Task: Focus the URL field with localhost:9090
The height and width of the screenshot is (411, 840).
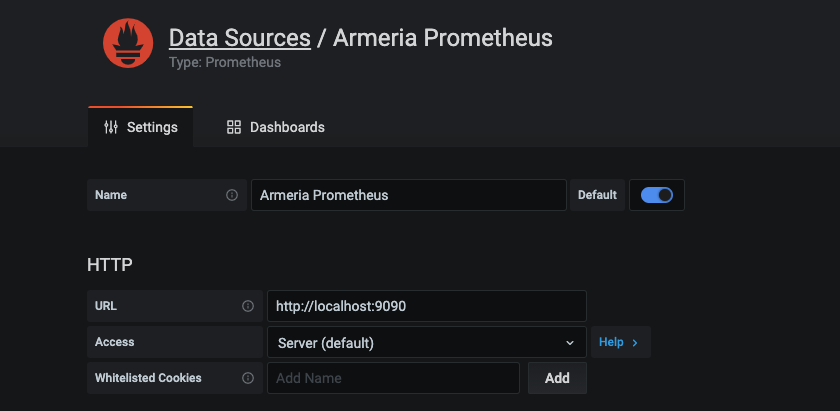Action: tap(426, 306)
